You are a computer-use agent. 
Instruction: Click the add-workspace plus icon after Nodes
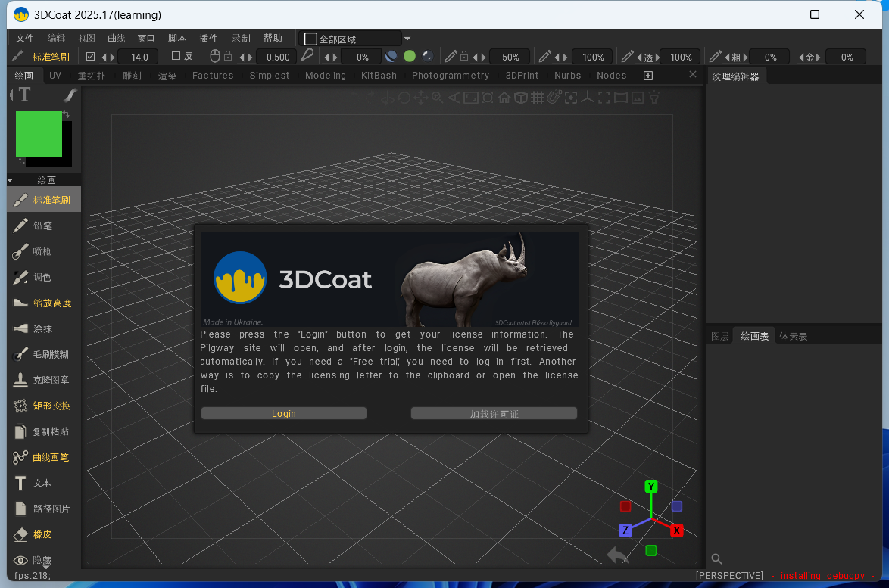pyautogui.click(x=648, y=76)
